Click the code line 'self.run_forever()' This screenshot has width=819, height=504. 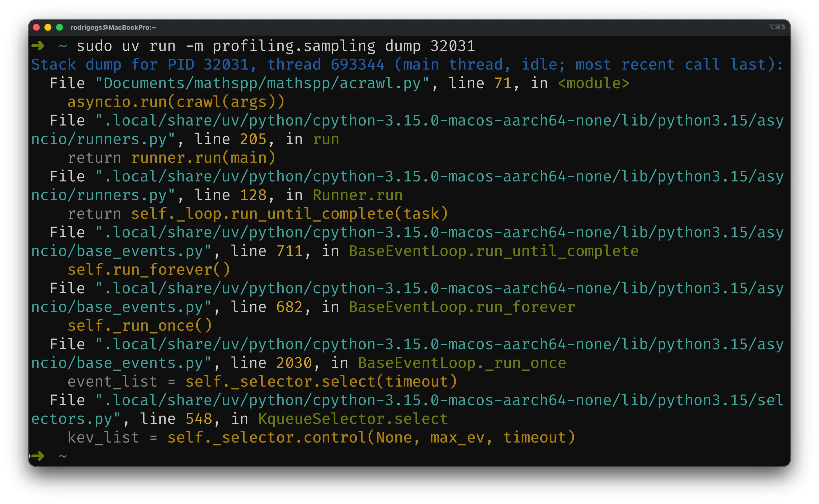tap(149, 270)
